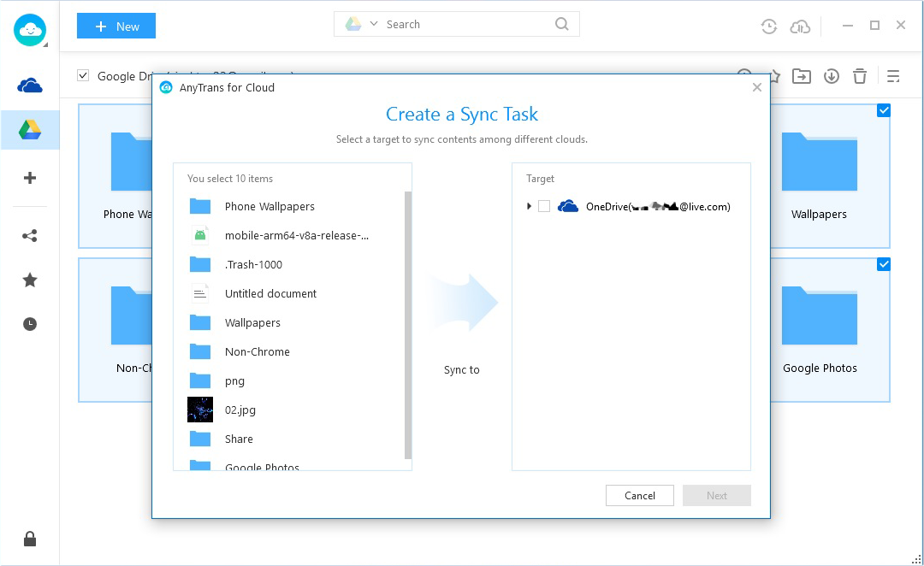Screen dimensions: 924x566
Task: Toggle the Google Drive select-all checkbox
Action: point(83,75)
